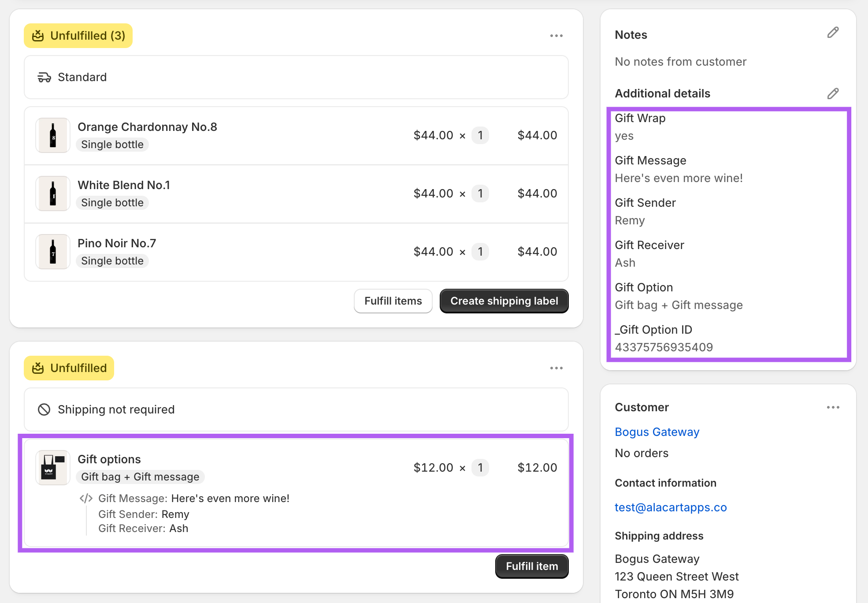Open Gift options product thumbnail

(53, 468)
